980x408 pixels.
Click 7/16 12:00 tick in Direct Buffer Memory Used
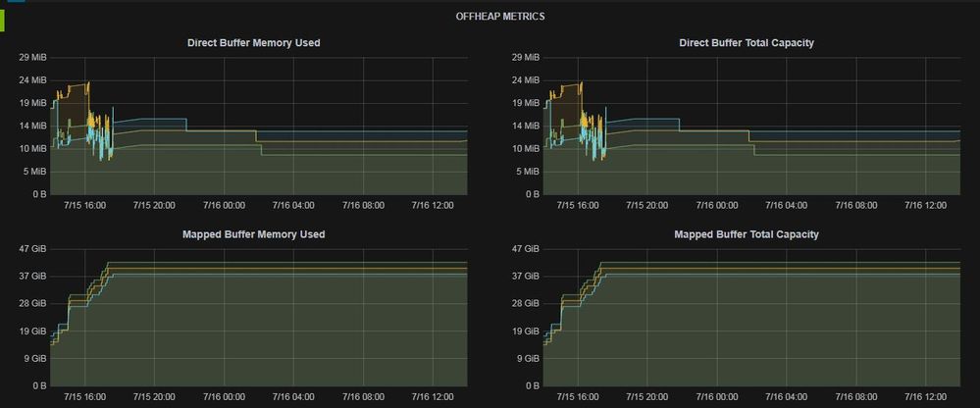pyautogui.click(x=434, y=205)
